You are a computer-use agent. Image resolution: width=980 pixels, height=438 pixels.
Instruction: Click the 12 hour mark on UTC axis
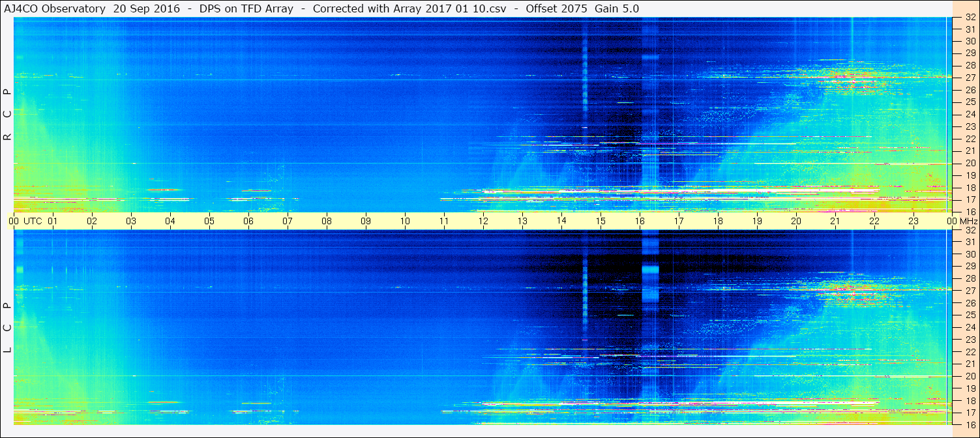click(483, 221)
